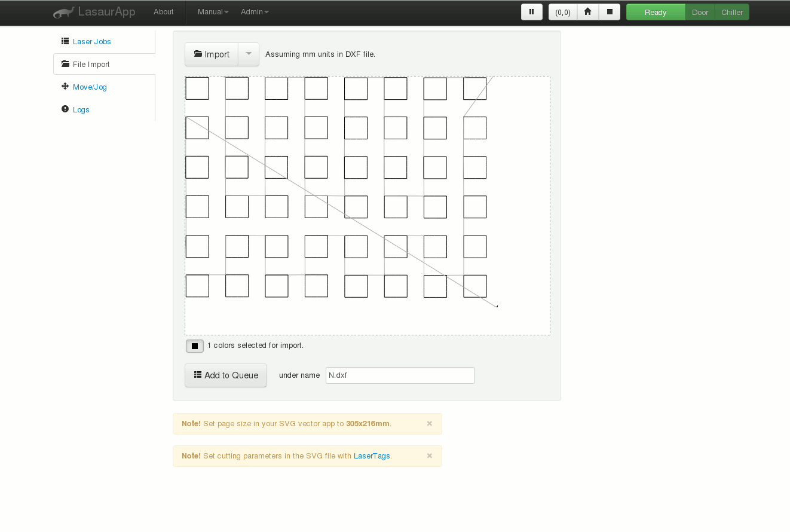Screen dimensions: 790x532
Task: Add the file to the queue
Action: click(226, 375)
